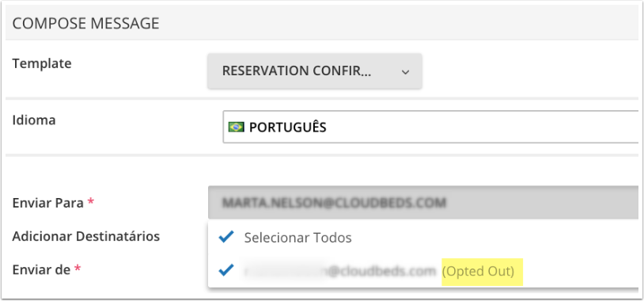Image resolution: width=644 pixels, height=301 pixels.
Task: Select the PORTUGUÊS language text
Action: (x=287, y=128)
